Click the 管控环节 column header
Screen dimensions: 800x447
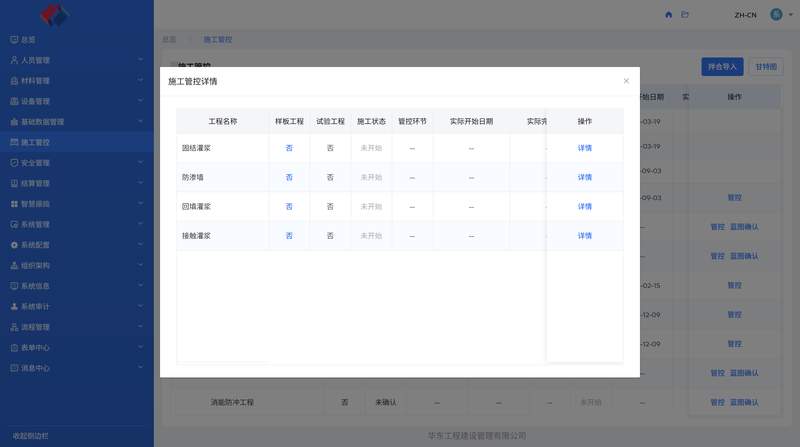click(412, 121)
